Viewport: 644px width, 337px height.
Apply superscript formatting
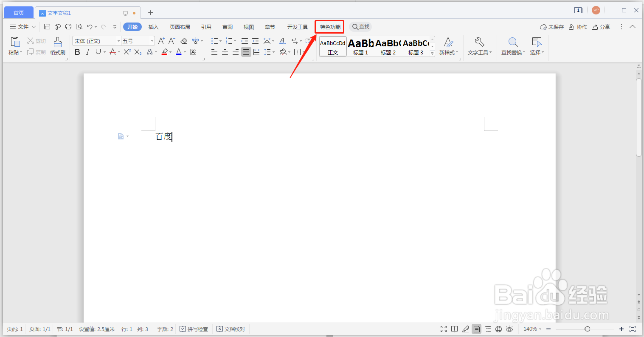point(126,52)
